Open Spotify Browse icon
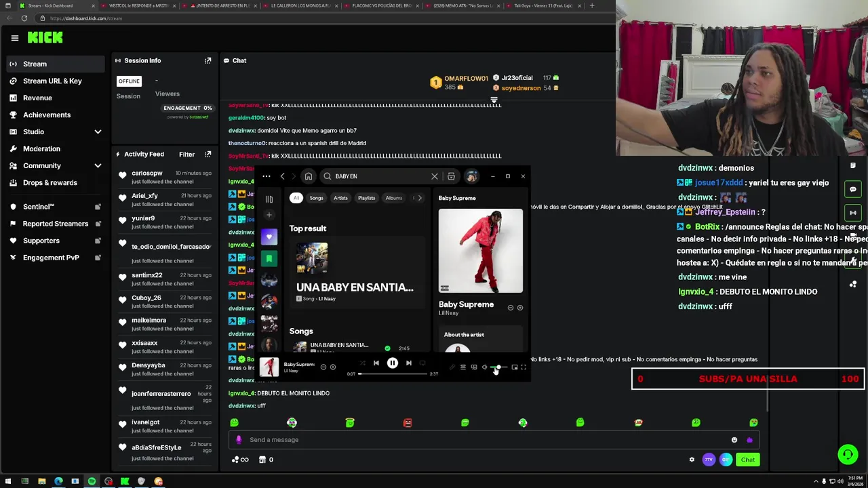This screenshot has width=868, height=488. [451, 176]
